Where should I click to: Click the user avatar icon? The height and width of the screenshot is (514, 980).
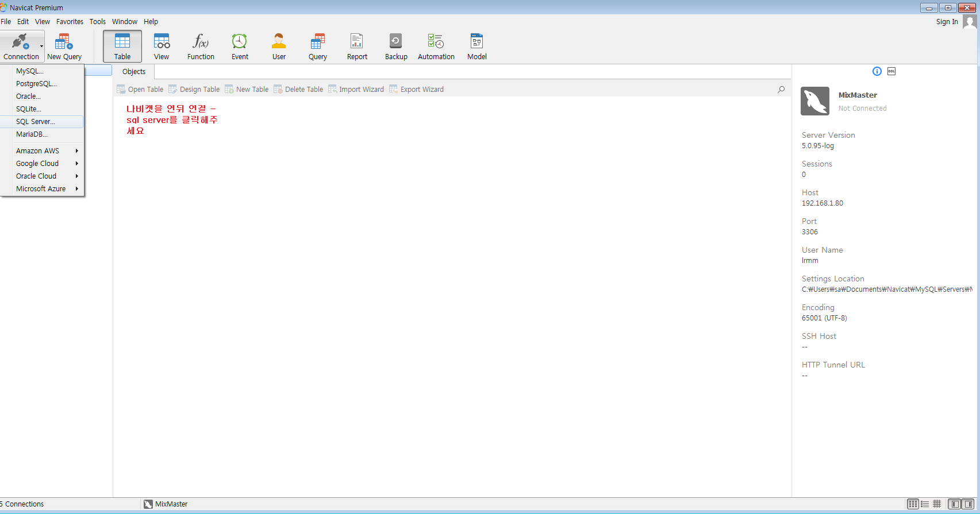click(970, 22)
